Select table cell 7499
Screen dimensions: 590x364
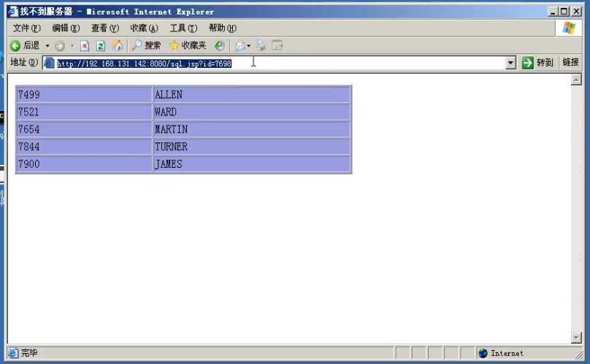(84, 95)
